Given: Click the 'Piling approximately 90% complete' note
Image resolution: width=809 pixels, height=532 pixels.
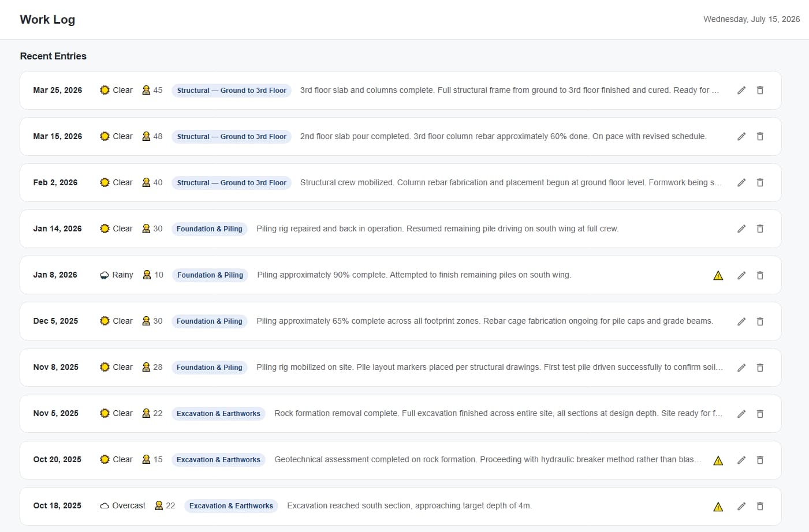Looking at the screenshot, I should (x=414, y=275).
